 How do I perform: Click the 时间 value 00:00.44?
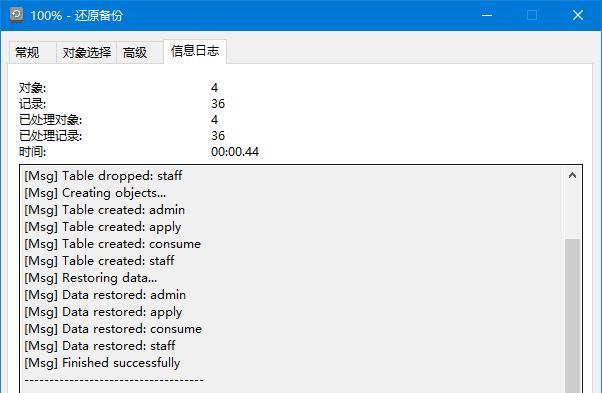[235, 152]
